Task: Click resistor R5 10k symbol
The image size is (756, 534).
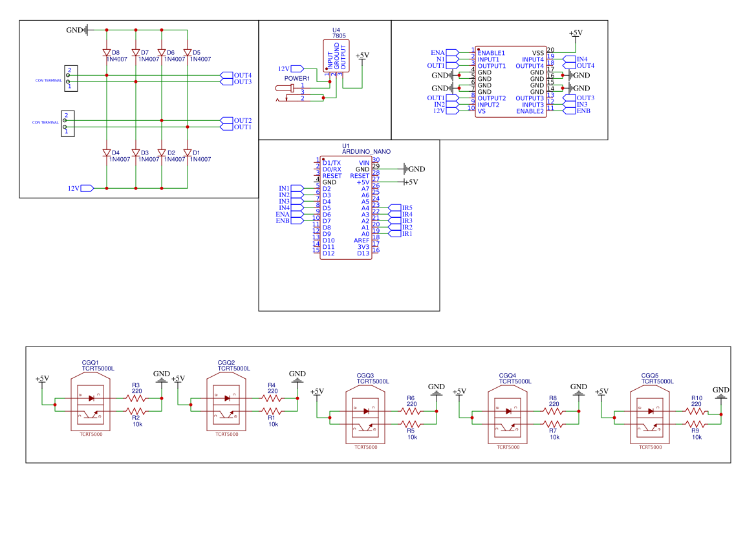Action: click(x=411, y=424)
